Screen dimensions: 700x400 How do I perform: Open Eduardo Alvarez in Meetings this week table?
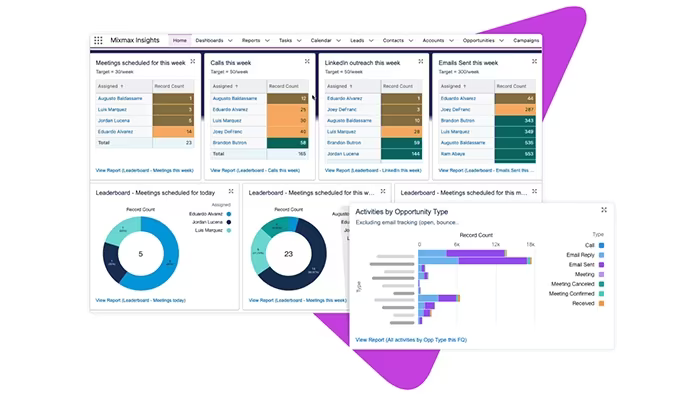click(x=116, y=132)
